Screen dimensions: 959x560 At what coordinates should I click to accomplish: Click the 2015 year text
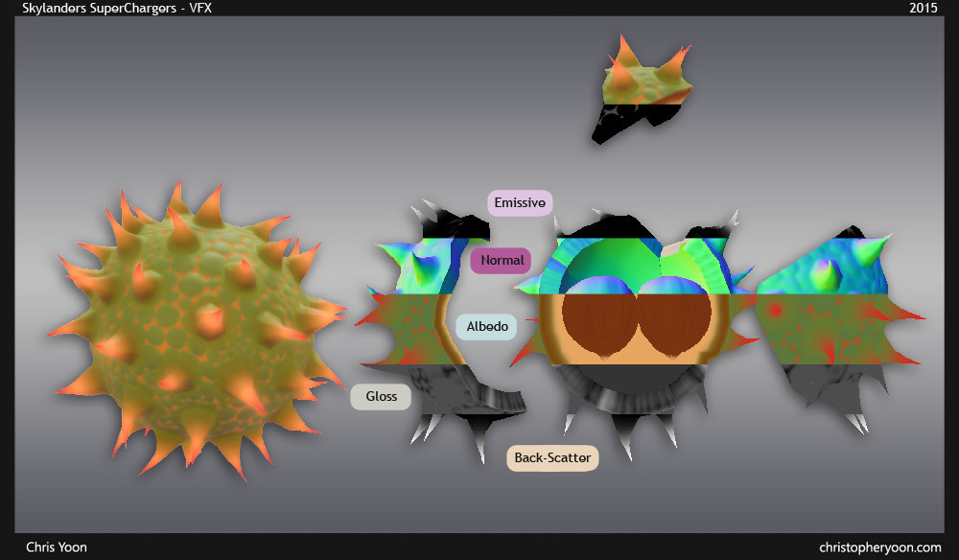(x=923, y=8)
